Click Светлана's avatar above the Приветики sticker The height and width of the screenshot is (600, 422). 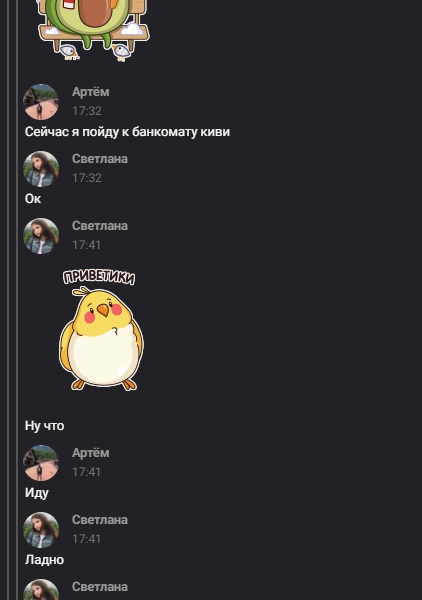41,236
